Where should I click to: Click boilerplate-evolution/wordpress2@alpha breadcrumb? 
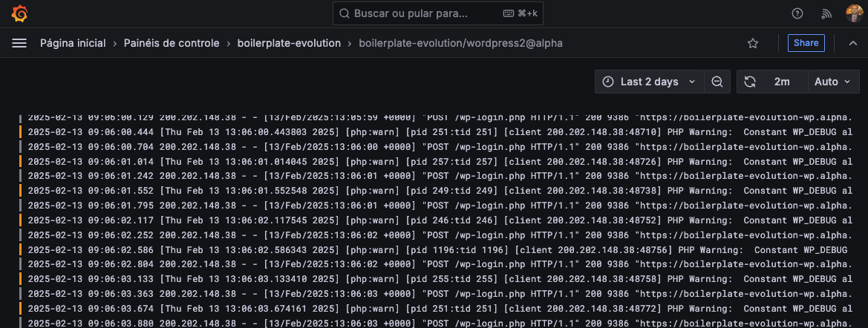[460, 43]
